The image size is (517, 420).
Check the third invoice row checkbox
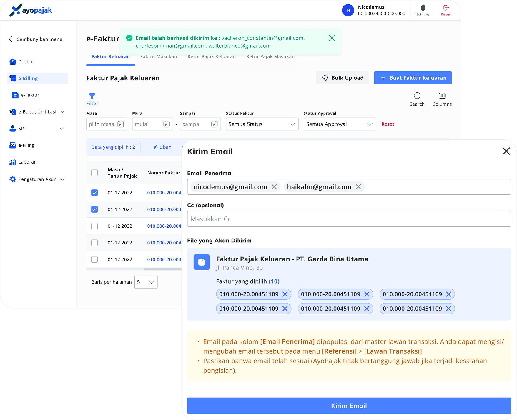[x=94, y=226]
